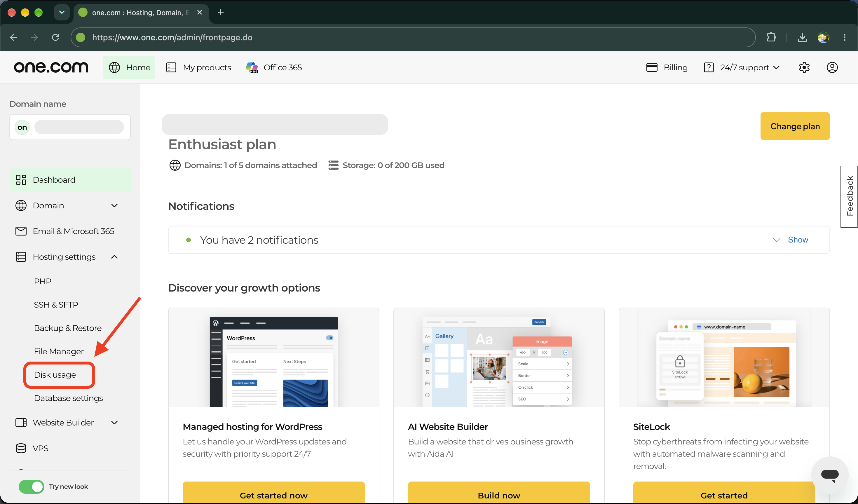Open the Feedback side tab
Image resolution: width=858 pixels, height=504 pixels.
tap(849, 196)
